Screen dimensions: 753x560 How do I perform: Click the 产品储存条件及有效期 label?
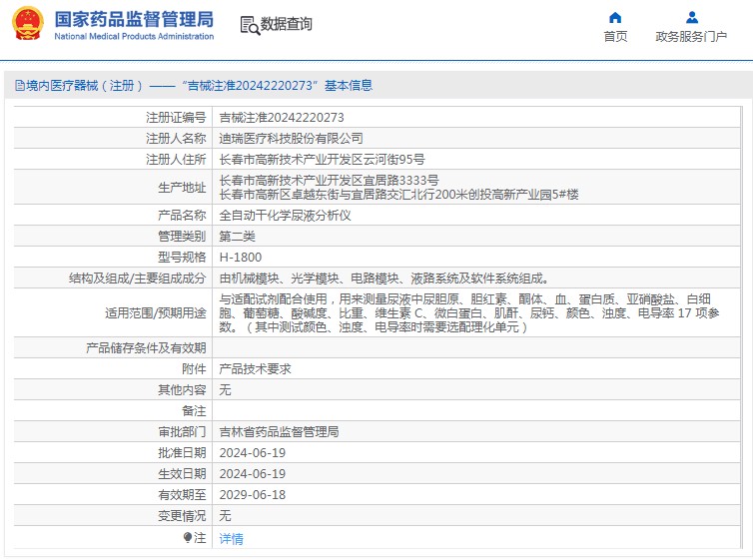click(146, 348)
